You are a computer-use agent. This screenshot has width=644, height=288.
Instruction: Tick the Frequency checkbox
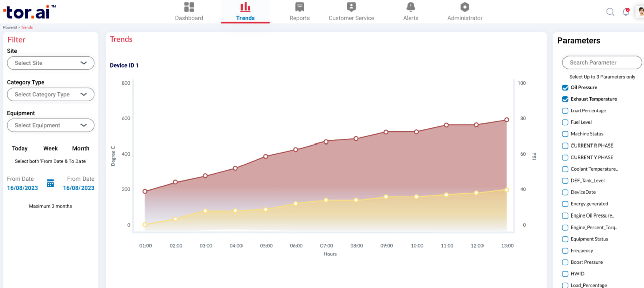tap(565, 251)
